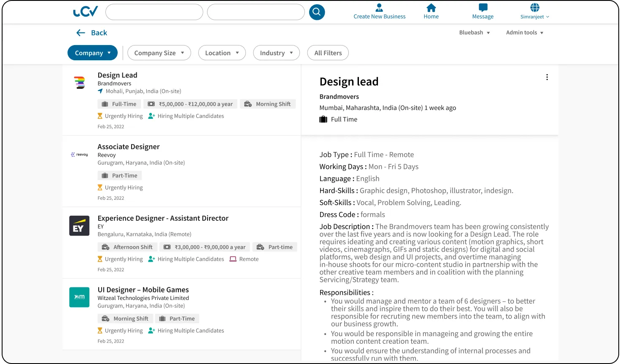Image resolution: width=620 pixels, height=364 pixels.
Task: Click the globe icon above Simranjeet
Action: pos(535,8)
